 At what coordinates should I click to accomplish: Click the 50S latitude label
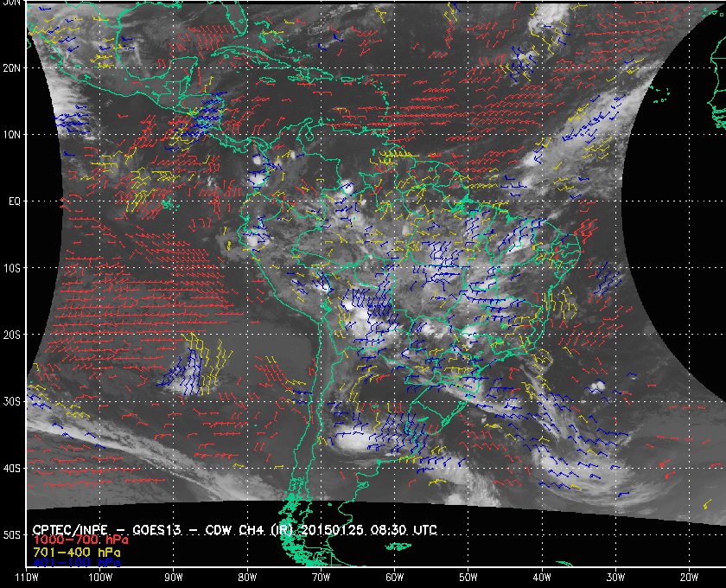(x=12, y=535)
